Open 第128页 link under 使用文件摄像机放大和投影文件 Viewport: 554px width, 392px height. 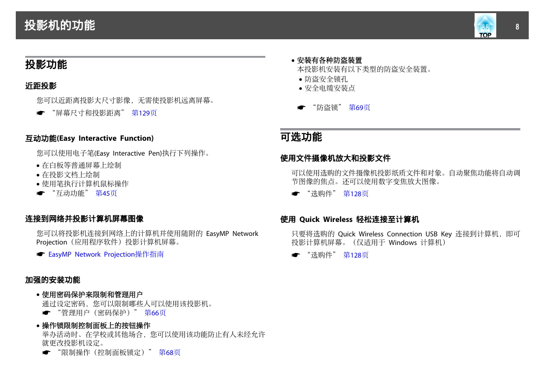click(356, 194)
